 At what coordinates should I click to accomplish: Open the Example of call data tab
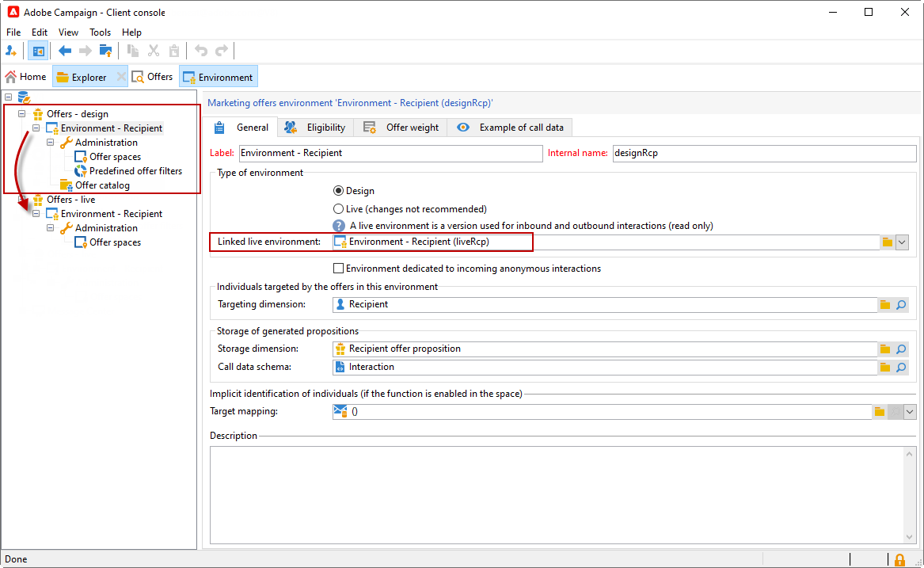tap(510, 128)
